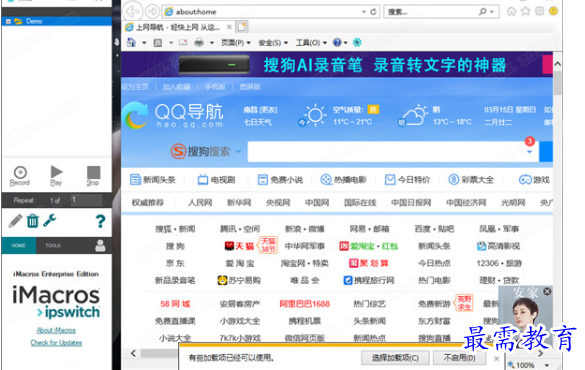Open 今日特价 category
The height and width of the screenshot is (370, 585).
[x=407, y=180]
